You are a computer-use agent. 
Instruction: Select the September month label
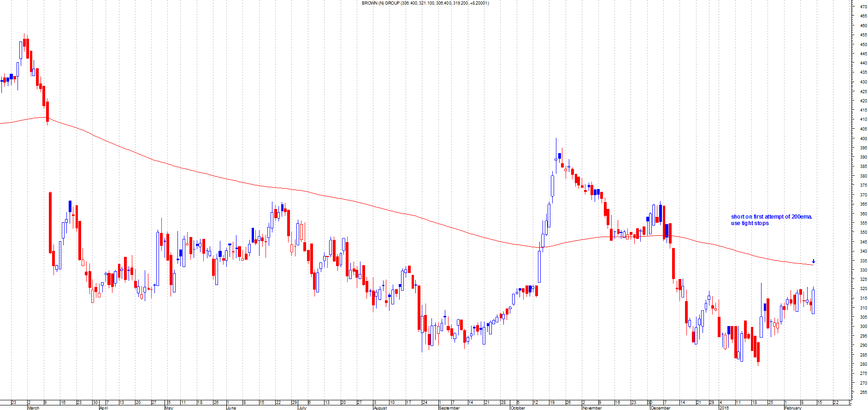pos(449,408)
